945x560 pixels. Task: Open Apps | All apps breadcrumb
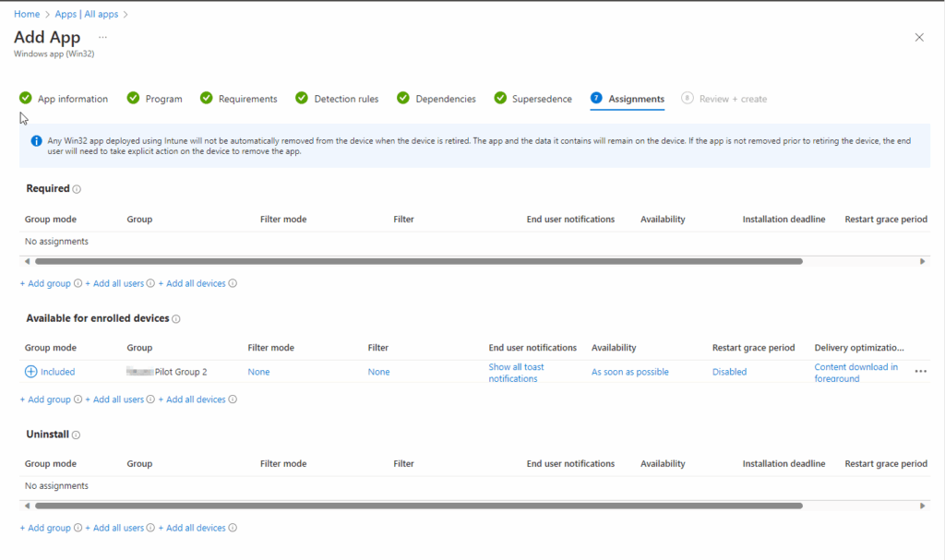coord(87,14)
